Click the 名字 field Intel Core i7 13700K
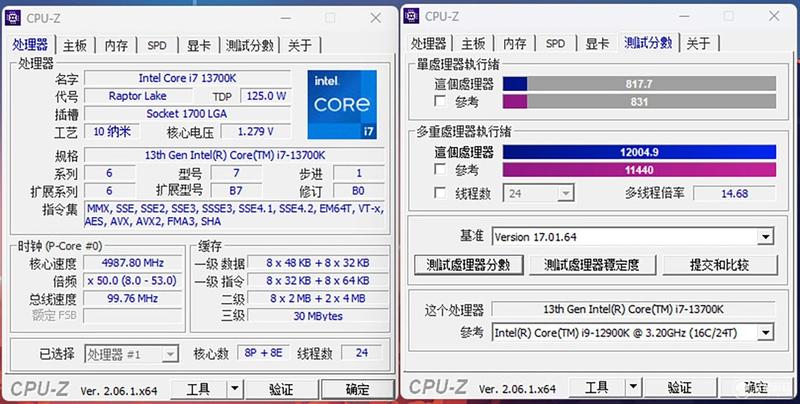800x404 pixels. coord(187,78)
